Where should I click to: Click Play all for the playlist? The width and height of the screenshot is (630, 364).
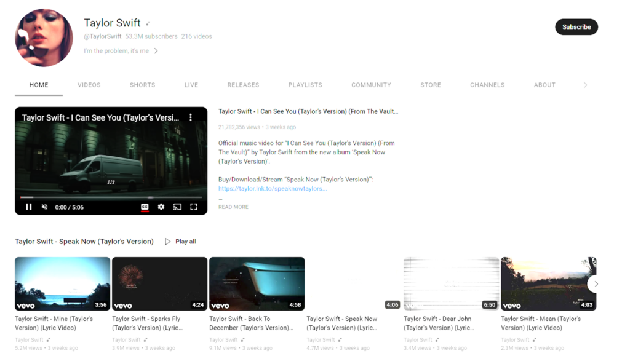tap(180, 242)
